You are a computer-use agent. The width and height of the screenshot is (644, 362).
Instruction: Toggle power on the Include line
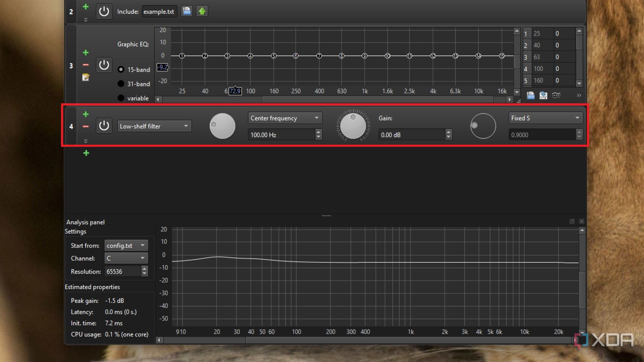[x=104, y=11]
